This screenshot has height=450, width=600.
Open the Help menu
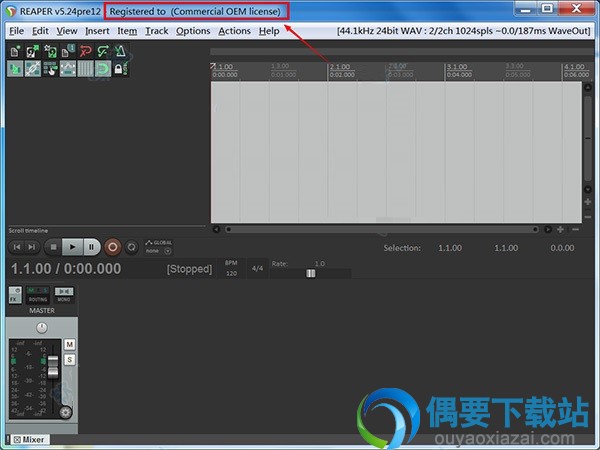click(269, 31)
